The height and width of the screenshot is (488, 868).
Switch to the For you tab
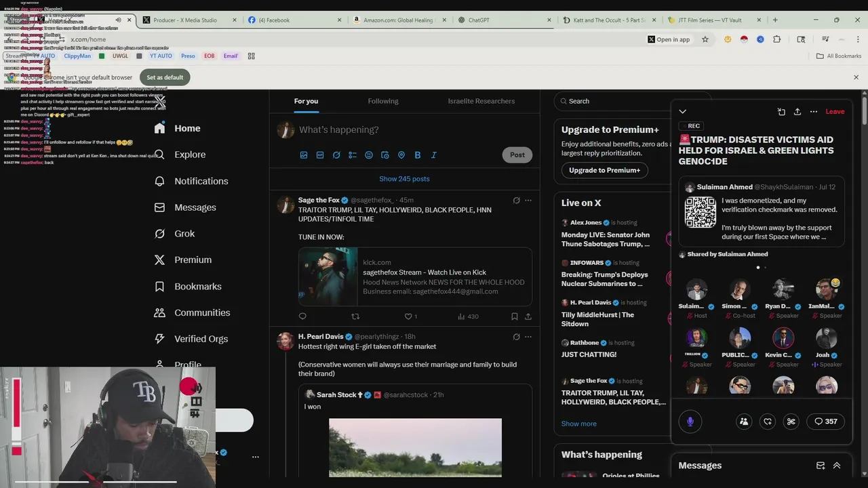coord(306,101)
